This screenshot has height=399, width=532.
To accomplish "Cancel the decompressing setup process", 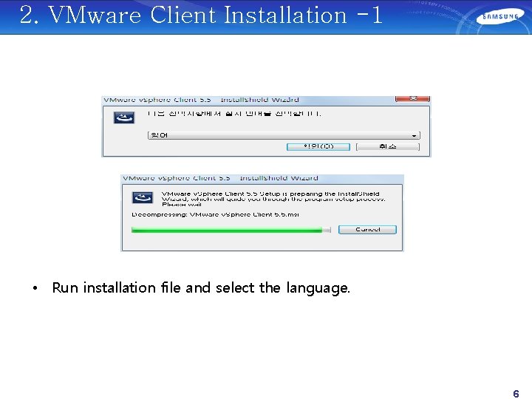I will (367, 230).
